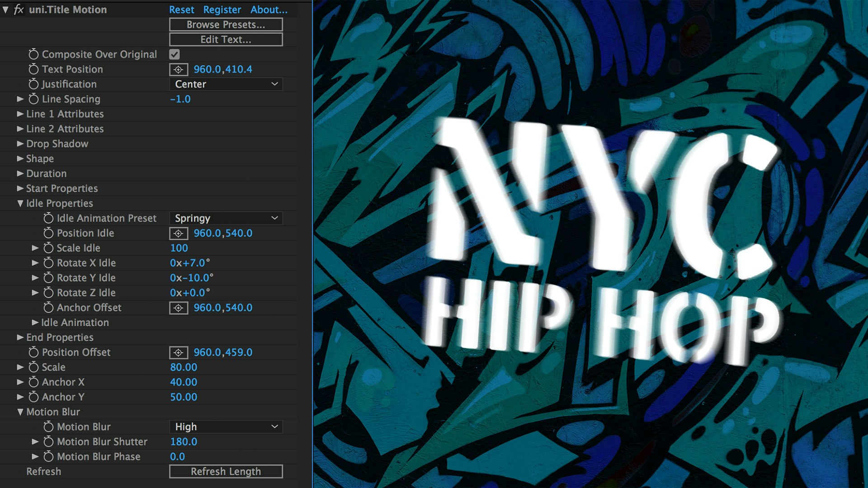Image resolution: width=868 pixels, height=488 pixels.
Task: Collapse the Idle Properties group
Action: [x=20, y=203]
